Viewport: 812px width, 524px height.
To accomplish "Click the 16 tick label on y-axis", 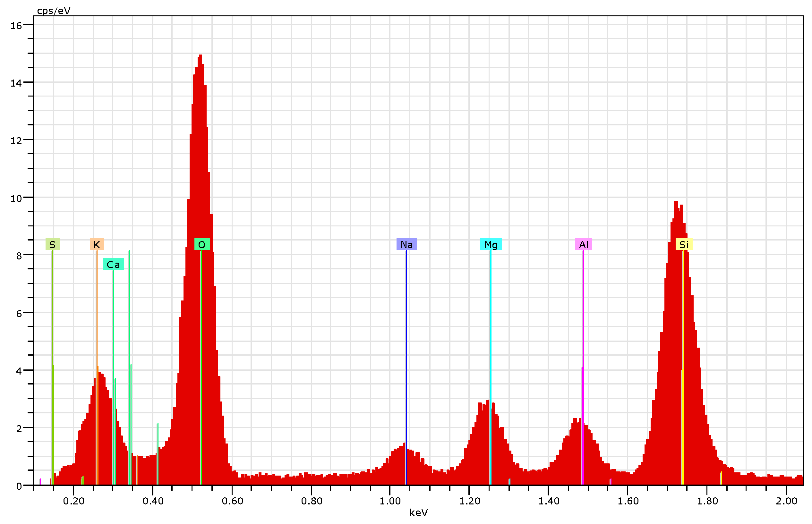I will point(16,26).
